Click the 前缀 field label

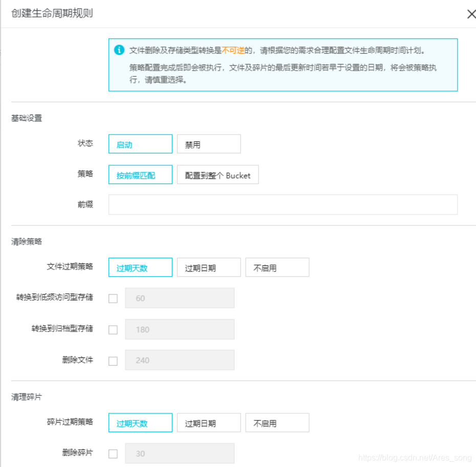coord(85,205)
